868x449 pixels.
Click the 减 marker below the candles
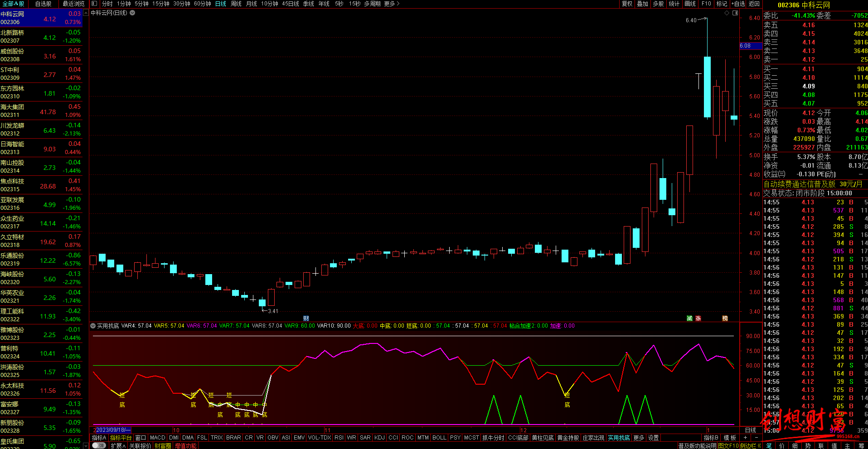689,319
